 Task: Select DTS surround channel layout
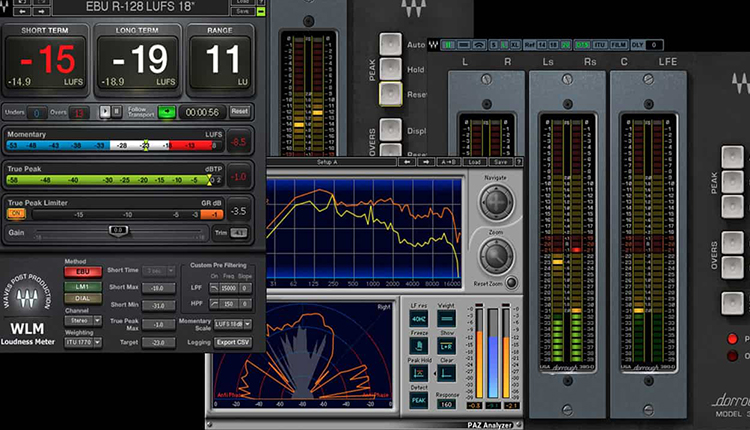pyautogui.click(x=582, y=45)
